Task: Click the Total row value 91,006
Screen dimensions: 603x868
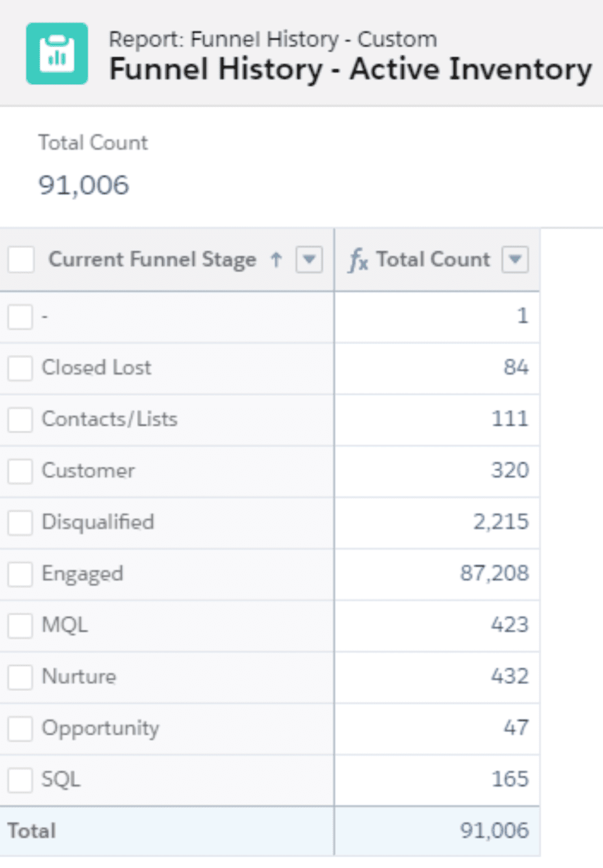Action: [494, 831]
